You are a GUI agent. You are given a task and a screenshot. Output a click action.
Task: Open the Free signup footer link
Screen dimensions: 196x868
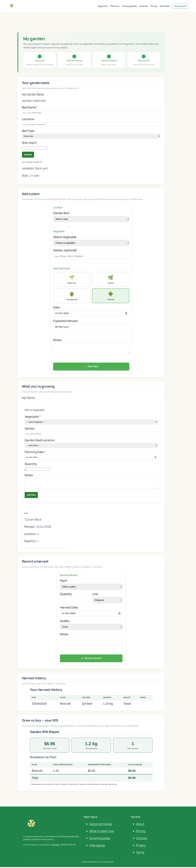click(x=97, y=845)
